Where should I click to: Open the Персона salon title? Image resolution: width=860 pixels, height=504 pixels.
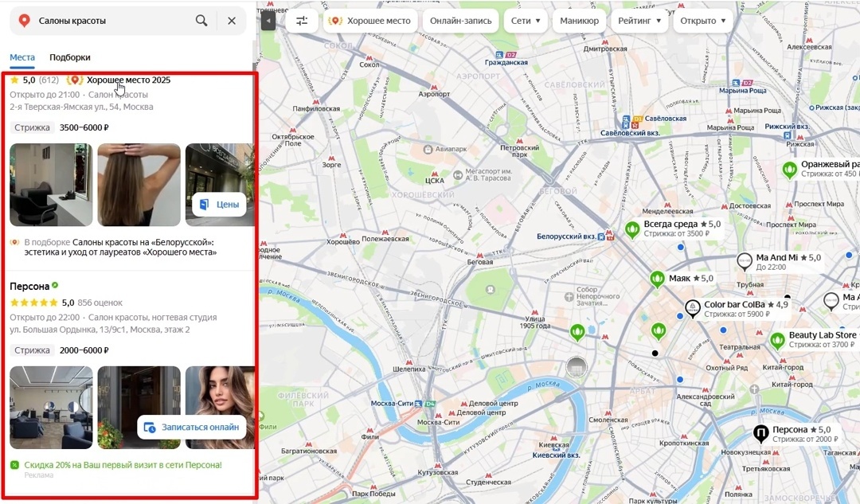click(29, 287)
